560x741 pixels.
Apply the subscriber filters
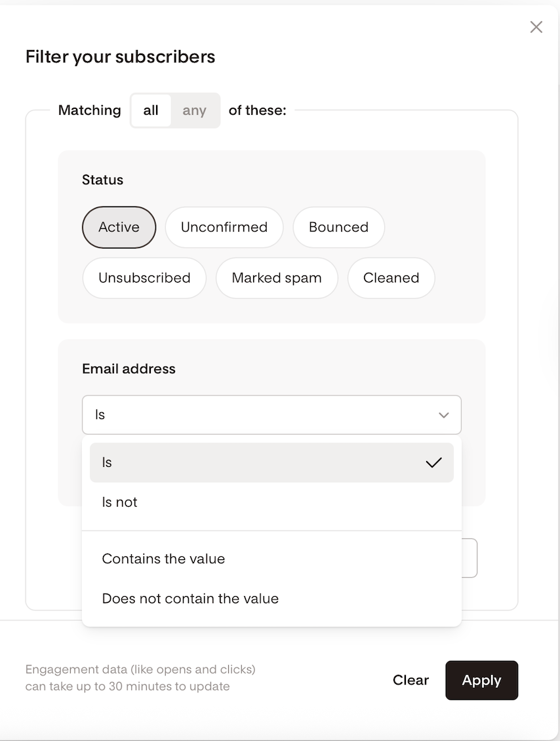[481, 680]
